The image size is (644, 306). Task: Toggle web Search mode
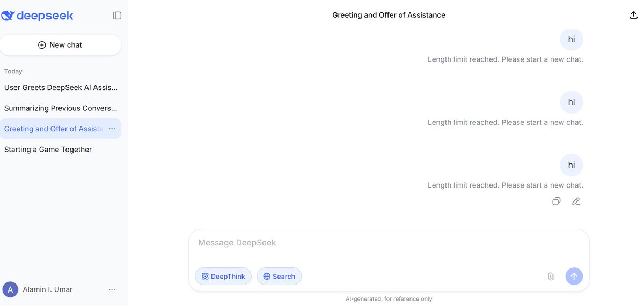(x=279, y=277)
